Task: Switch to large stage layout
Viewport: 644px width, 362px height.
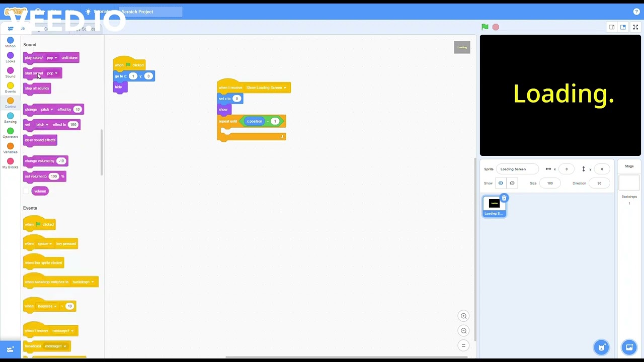Action: coord(623,27)
